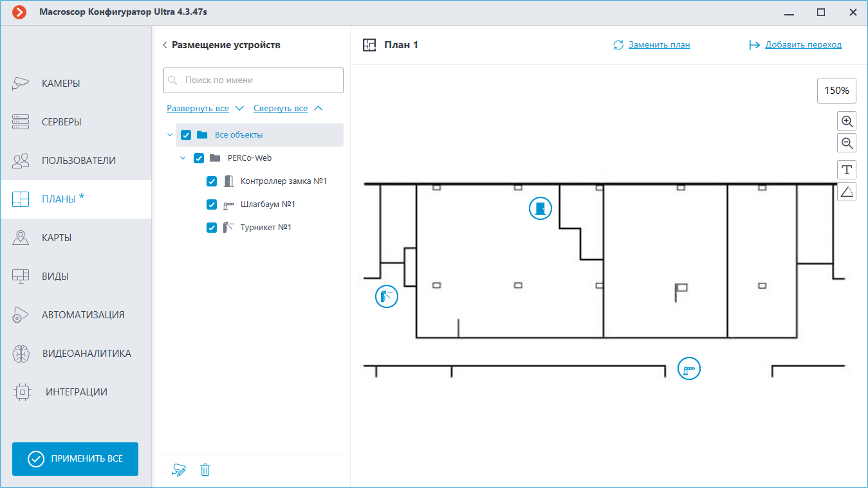This screenshot has height=488, width=868.
Task: Open the Views section icon
Action: tap(21, 276)
